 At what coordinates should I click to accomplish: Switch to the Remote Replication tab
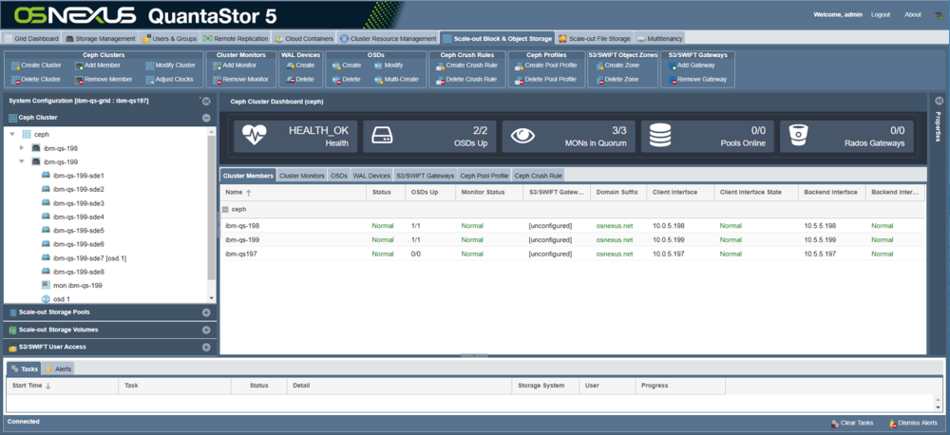[x=236, y=38]
